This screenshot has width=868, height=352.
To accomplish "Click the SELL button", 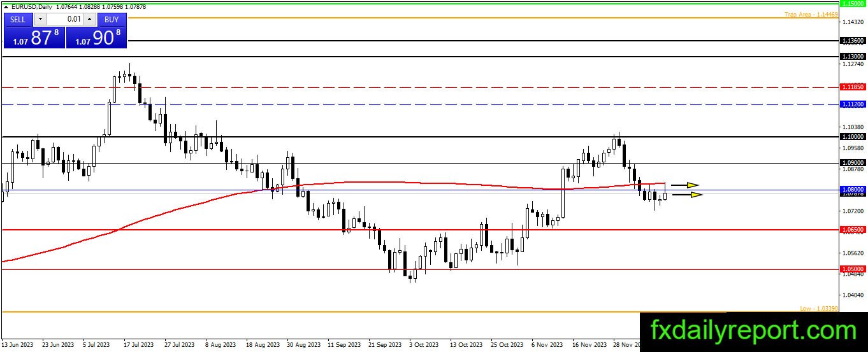I will pos(18,20).
